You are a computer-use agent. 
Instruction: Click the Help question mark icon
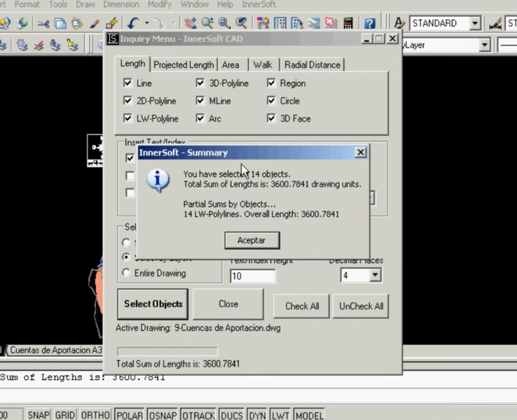pos(370,23)
